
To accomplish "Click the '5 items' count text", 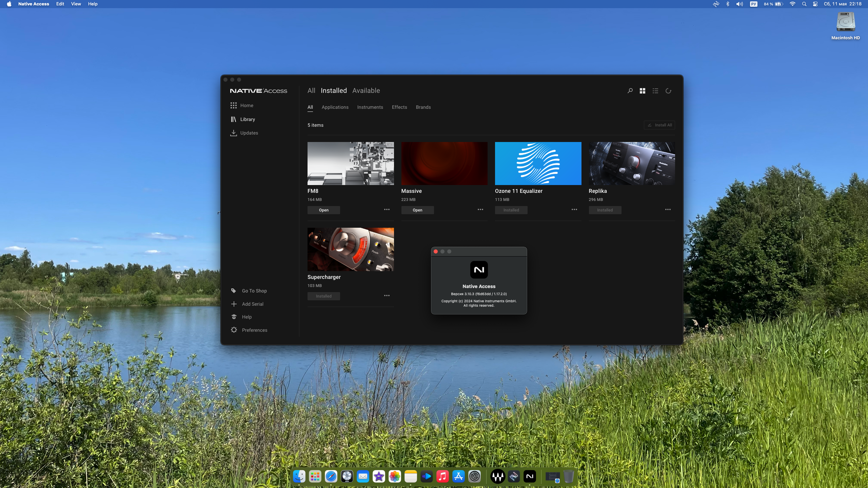I will click(x=315, y=125).
